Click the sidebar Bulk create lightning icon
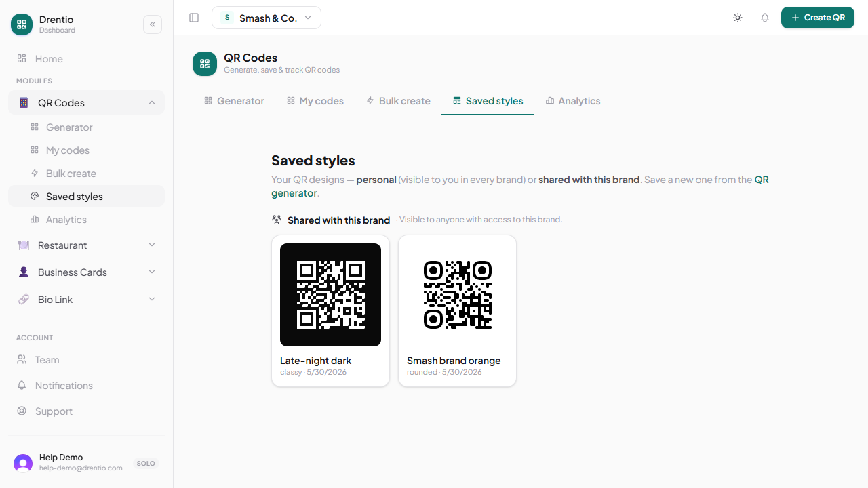Screen dimensions: 868x488 [35, 173]
